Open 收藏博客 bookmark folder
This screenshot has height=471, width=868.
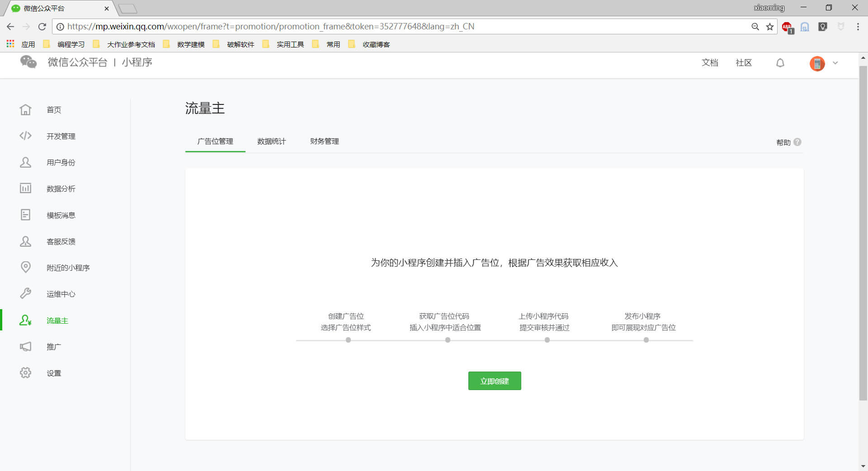[x=369, y=44]
